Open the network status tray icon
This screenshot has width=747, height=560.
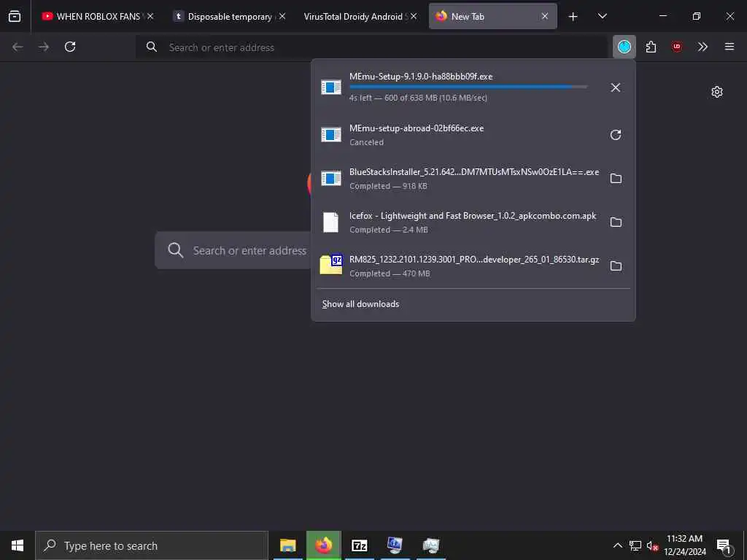pyautogui.click(x=635, y=545)
